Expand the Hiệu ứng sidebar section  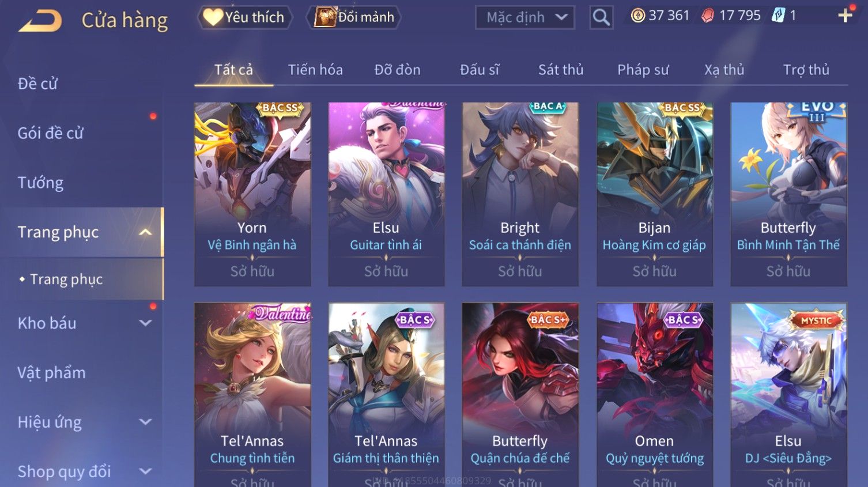(x=145, y=422)
